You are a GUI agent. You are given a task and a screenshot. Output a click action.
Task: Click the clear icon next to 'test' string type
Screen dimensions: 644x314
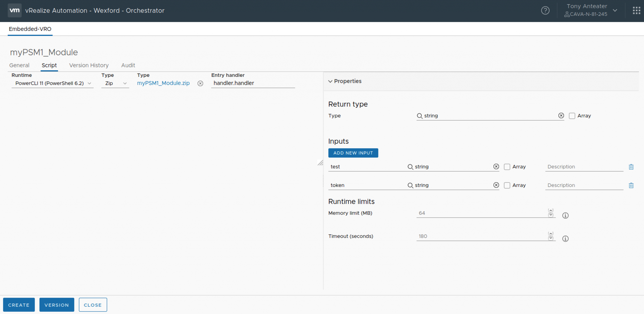(x=497, y=167)
